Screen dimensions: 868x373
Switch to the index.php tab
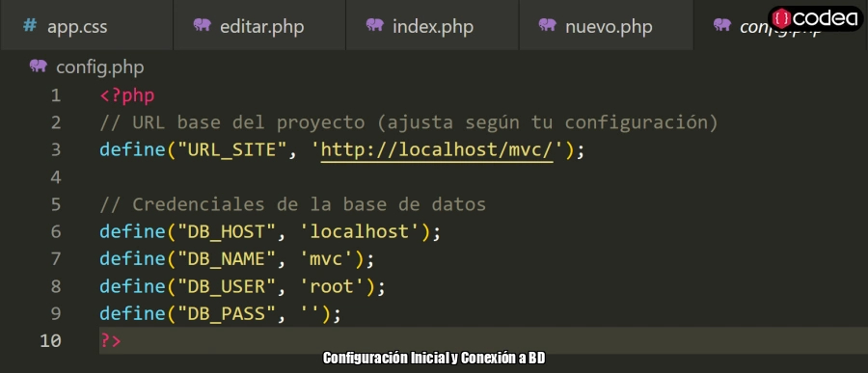(432, 26)
